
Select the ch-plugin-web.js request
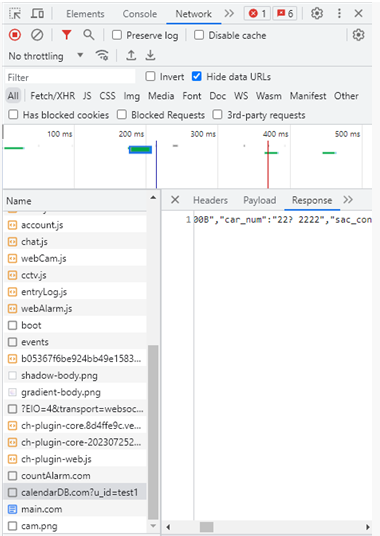point(75,459)
